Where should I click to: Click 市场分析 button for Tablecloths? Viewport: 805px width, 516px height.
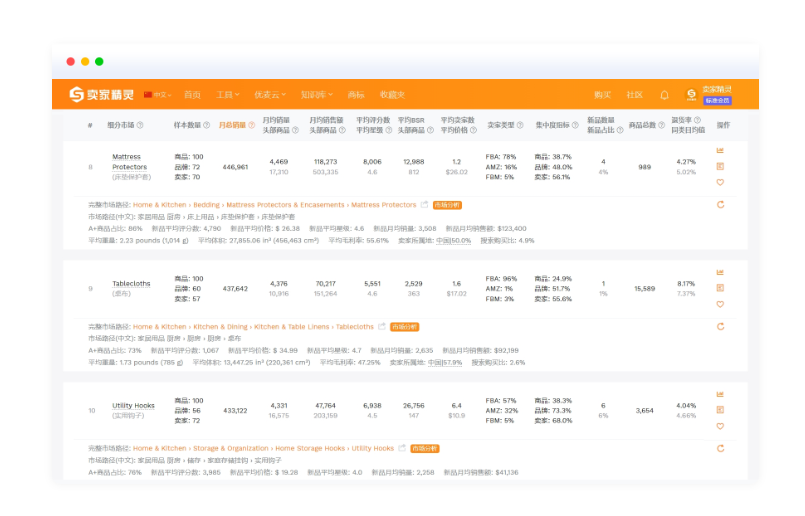(x=405, y=327)
